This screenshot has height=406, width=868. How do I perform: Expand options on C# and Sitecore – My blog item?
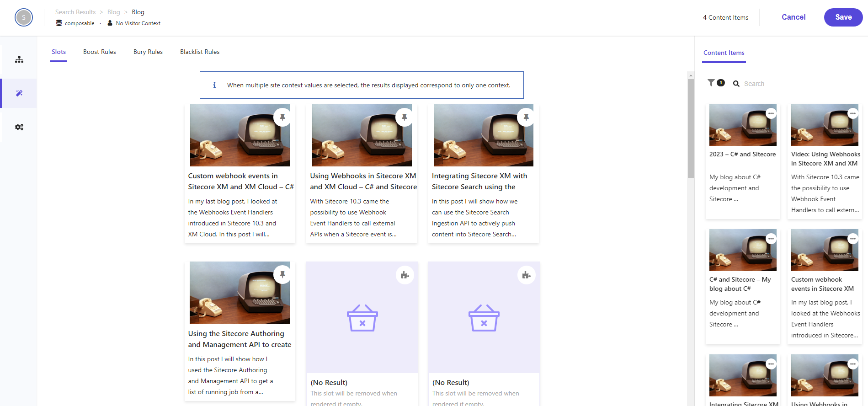[x=771, y=239]
